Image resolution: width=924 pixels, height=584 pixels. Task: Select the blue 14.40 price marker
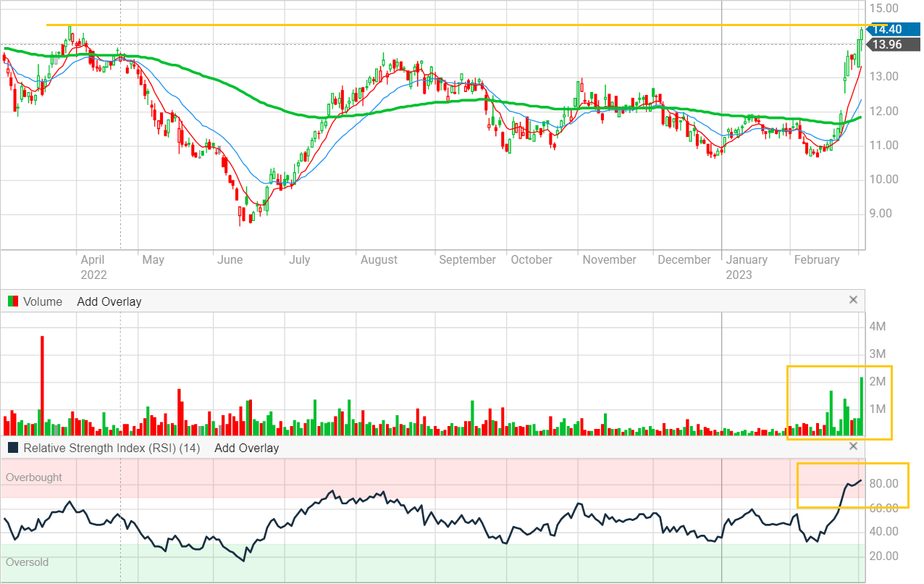coord(886,30)
